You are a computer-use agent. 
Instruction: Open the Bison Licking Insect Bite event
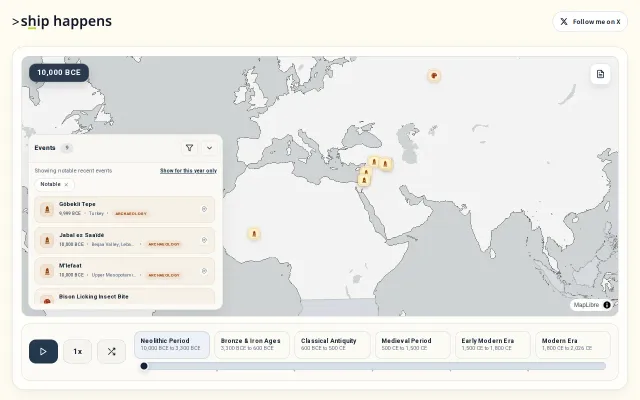124,297
